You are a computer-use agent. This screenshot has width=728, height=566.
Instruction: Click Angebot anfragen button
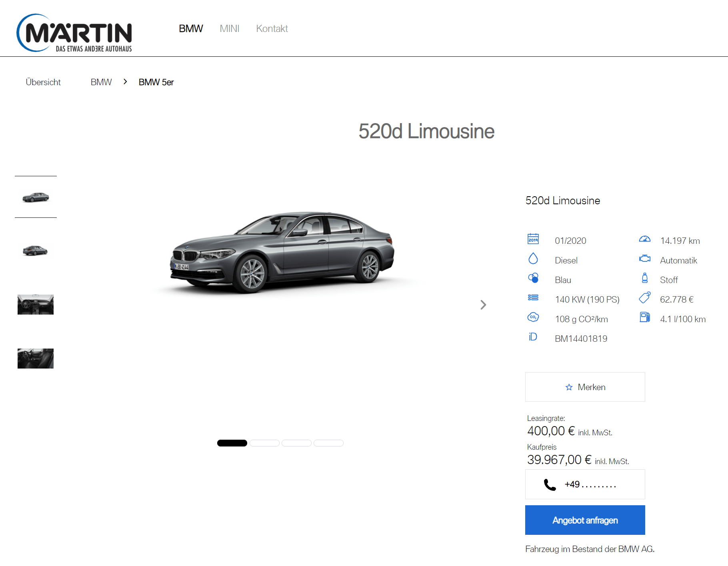pos(585,520)
